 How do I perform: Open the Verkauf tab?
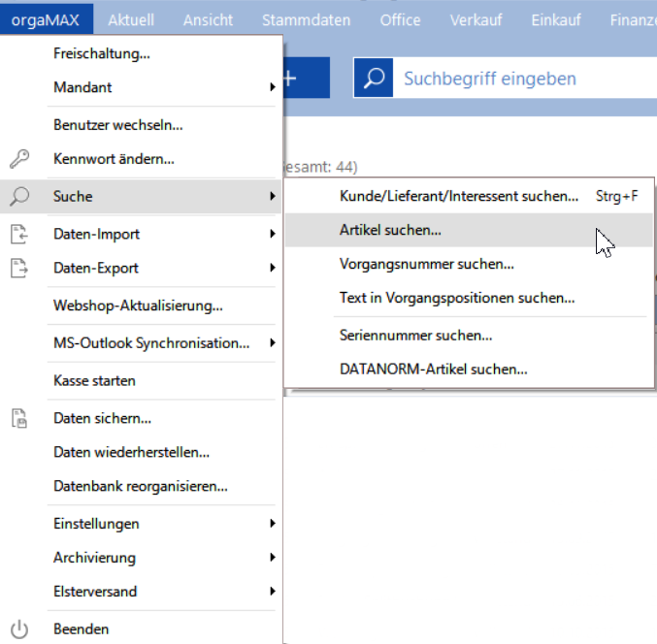point(476,19)
